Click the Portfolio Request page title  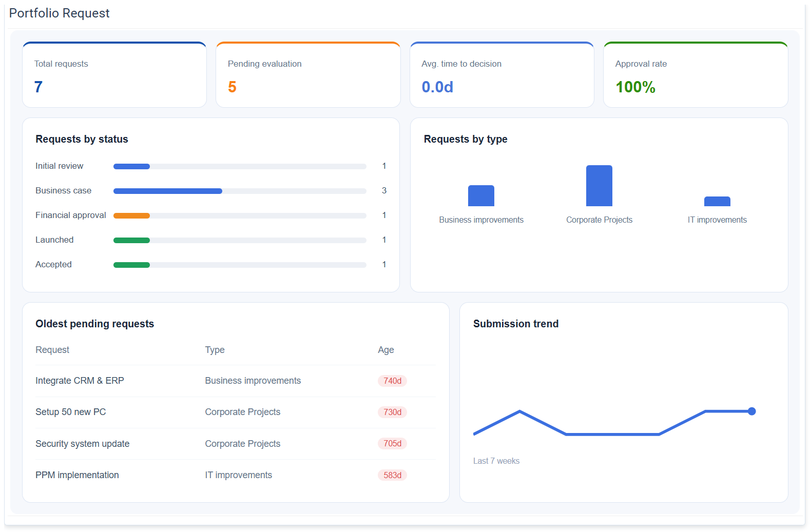(60, 13)
